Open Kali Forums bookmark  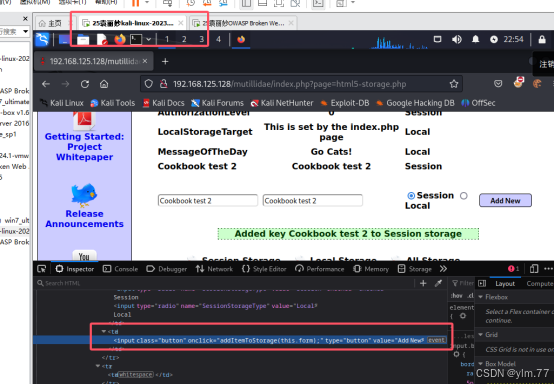click(217, 103)
